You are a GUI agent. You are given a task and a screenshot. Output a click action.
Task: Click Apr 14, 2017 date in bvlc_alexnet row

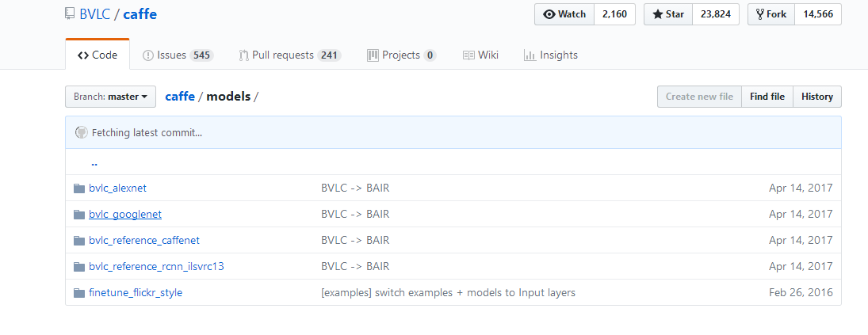pyautogui.click(x=801, y=188)
